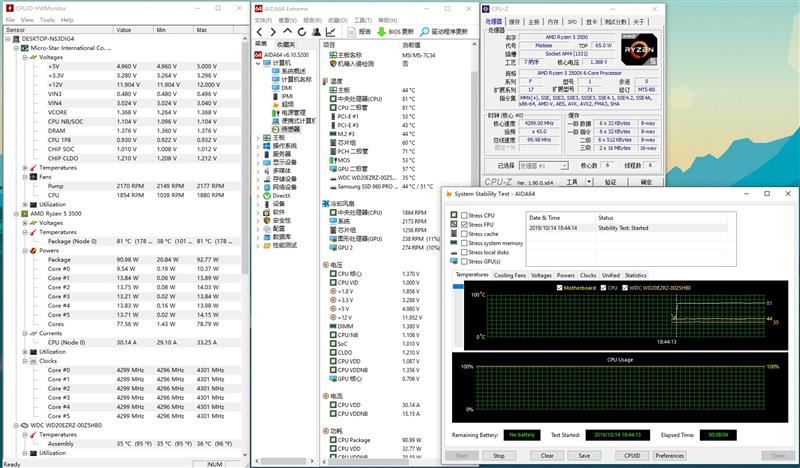Uncheck WDC WD20EZRZ in the graph legend

(625, 288)
